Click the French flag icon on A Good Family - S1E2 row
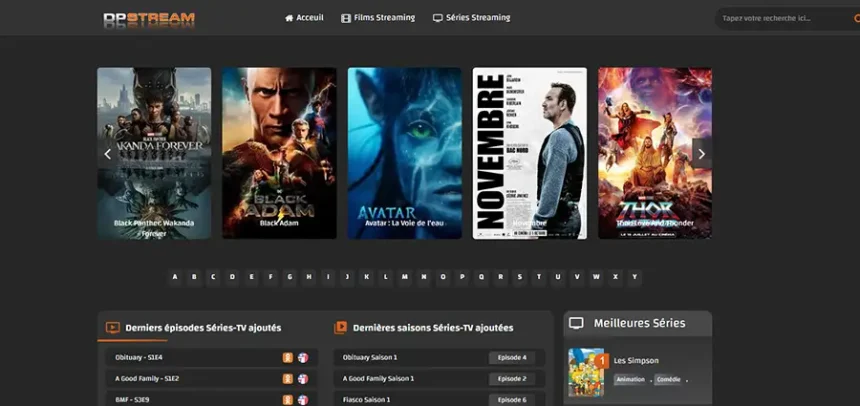The image size is (860, 406). (303, 379)
